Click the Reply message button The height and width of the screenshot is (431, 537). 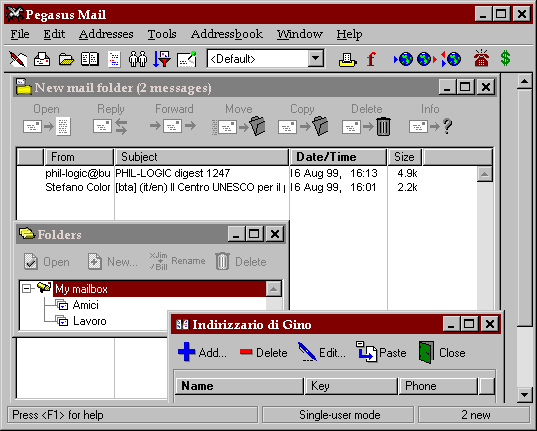click(111, 119)
